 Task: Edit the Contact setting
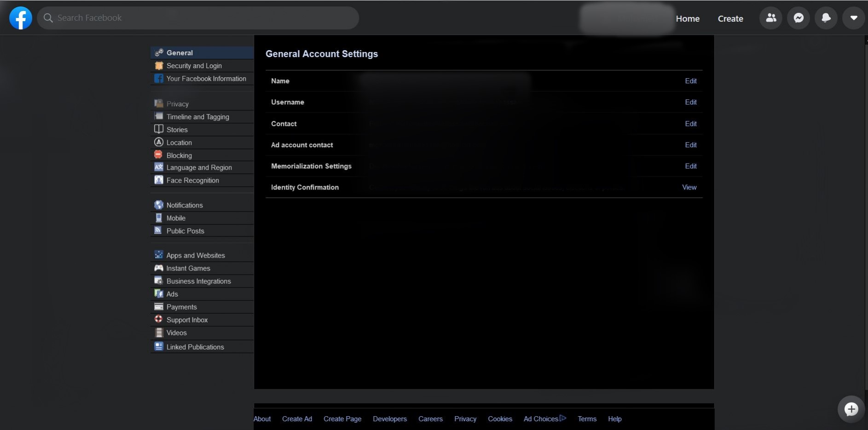pos(691,124)
